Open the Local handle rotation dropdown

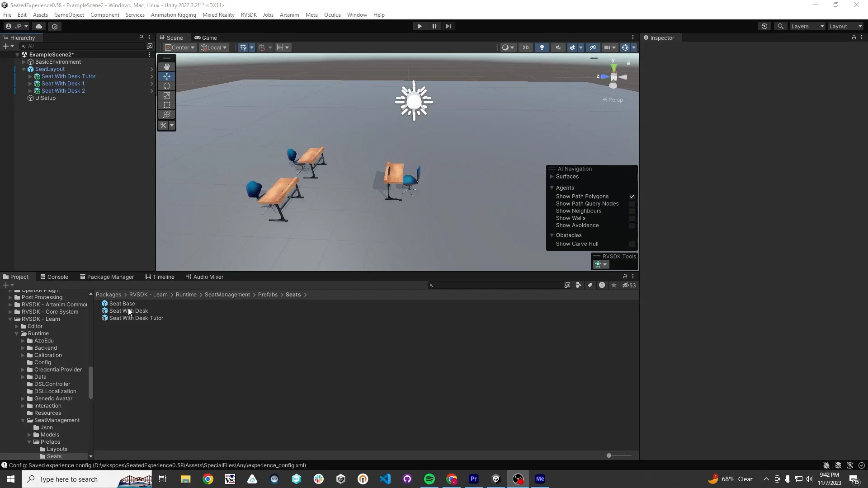tap(214, 47)
